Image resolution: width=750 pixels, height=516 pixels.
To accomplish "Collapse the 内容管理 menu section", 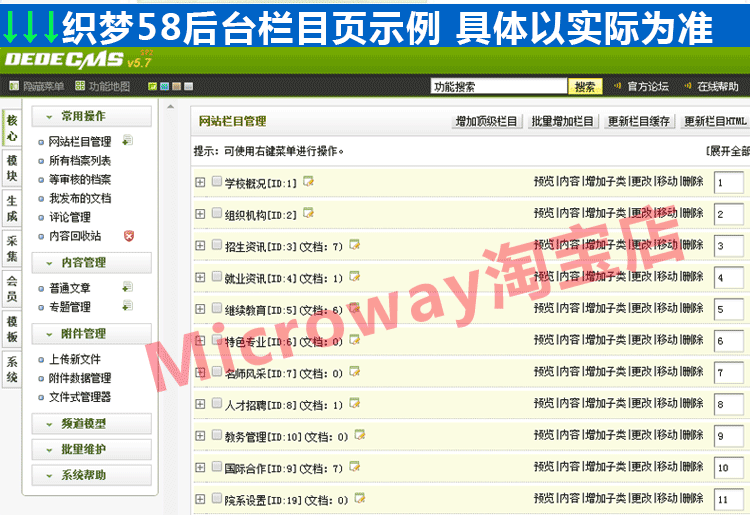I will coord(91,263).
